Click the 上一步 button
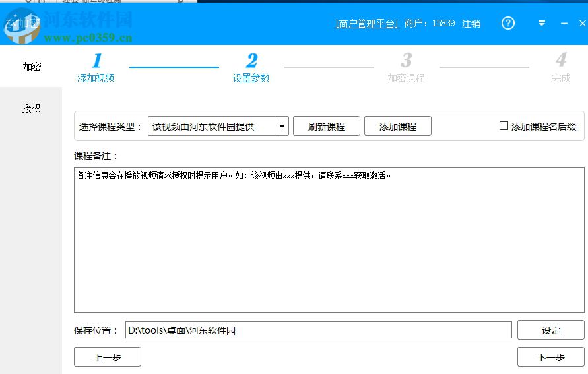The image size is (588, 374). [108, 357]
